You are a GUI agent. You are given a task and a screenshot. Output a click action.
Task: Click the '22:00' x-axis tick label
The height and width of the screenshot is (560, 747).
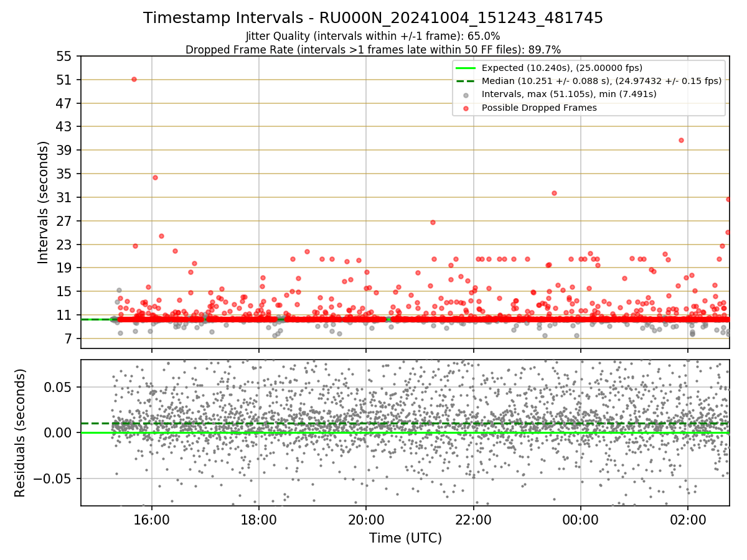pyautogui.click(x=473, y=519)
